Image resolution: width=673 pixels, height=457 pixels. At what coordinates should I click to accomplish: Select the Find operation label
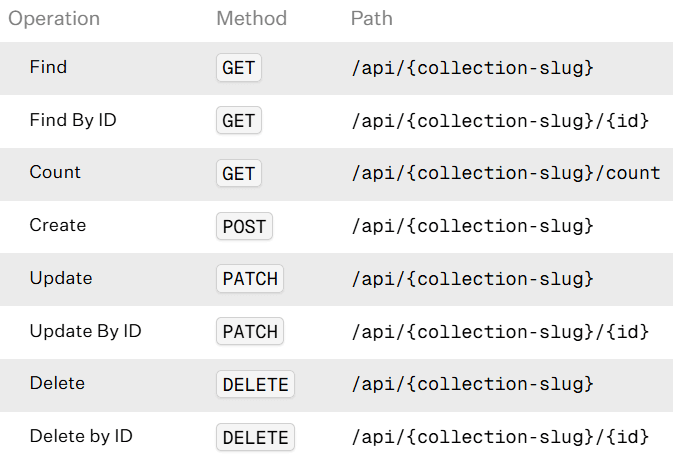click(48, 67)
